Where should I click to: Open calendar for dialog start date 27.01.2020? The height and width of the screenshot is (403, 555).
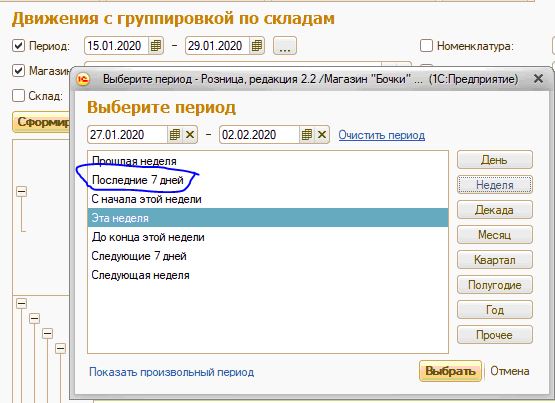175,135
